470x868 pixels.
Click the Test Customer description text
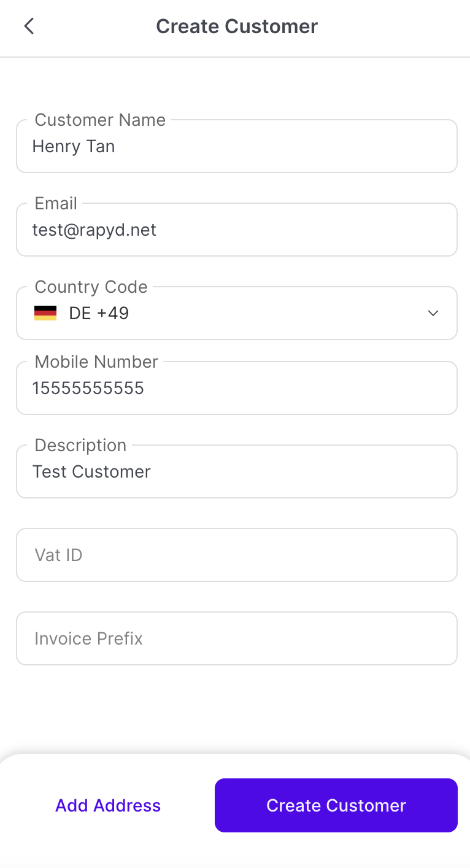pyautogui.click(x=91, y=472)
